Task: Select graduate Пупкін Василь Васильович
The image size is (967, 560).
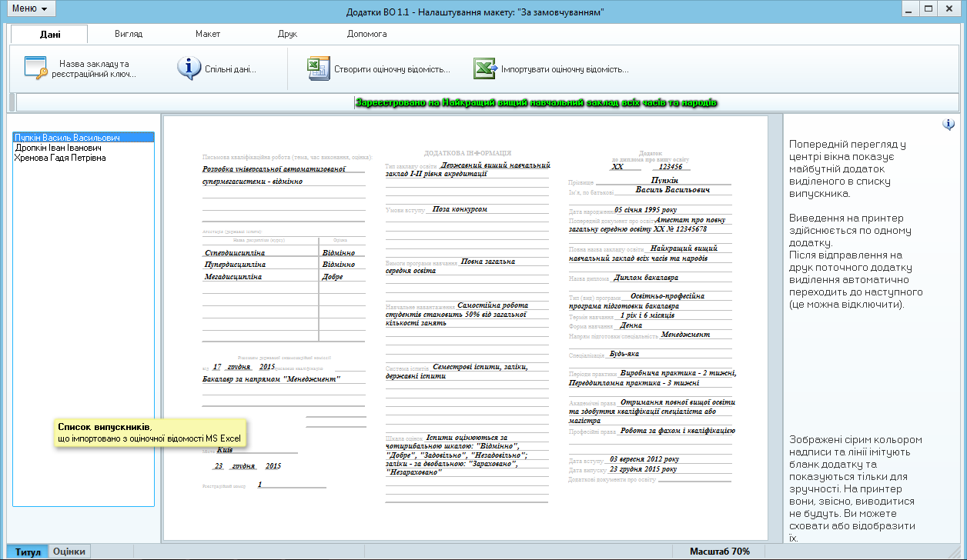Action: tap(67, 138)
